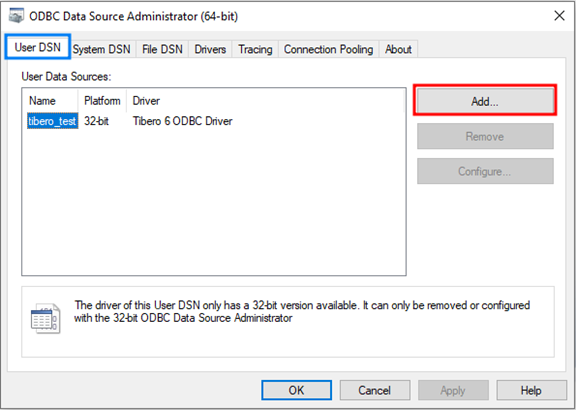The height and width of the screenshot is (410, 576).
Task: Switch to the File DSN tab
Action: pos(162,49)
